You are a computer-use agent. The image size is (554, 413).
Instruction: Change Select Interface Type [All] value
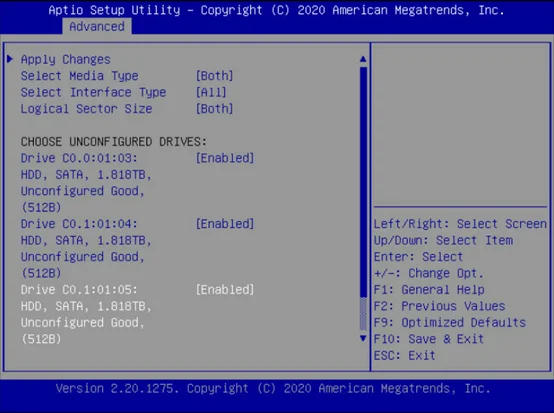click(x=211, y=92)
